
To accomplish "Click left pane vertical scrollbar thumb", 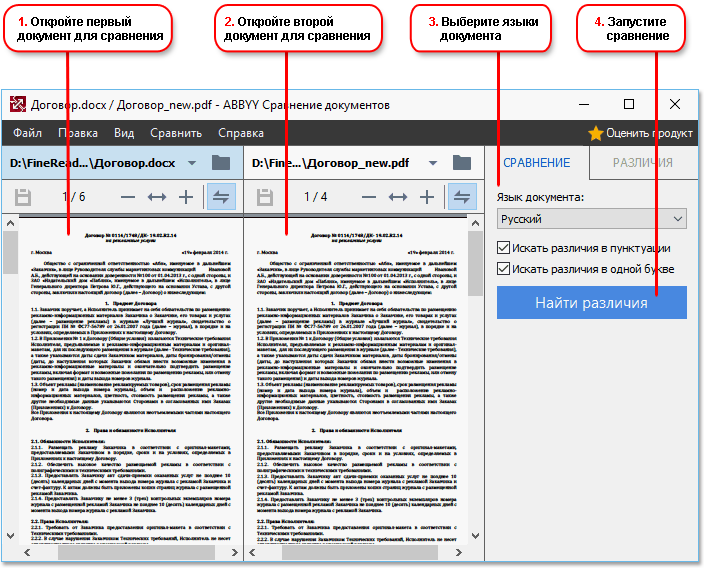I will click(10, 253).
